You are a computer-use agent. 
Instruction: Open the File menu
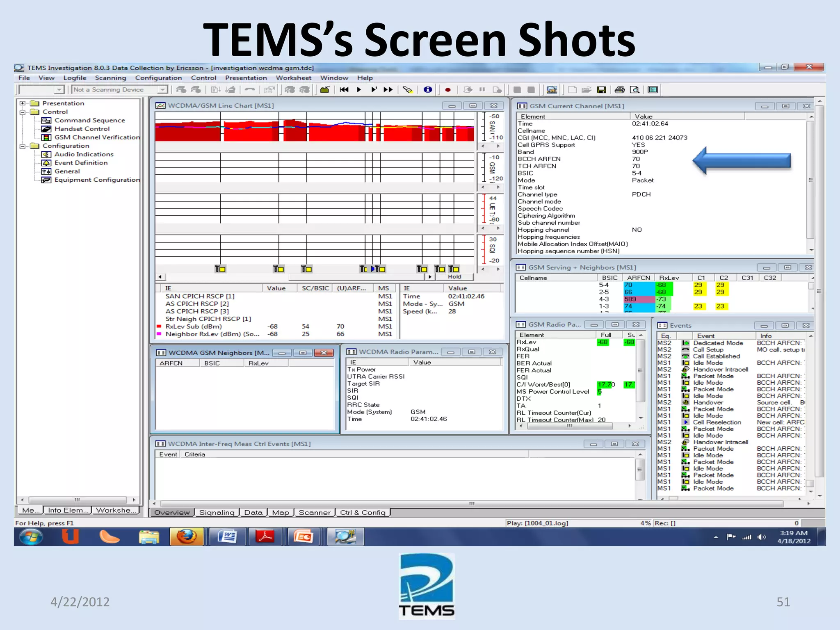point(24,78)
